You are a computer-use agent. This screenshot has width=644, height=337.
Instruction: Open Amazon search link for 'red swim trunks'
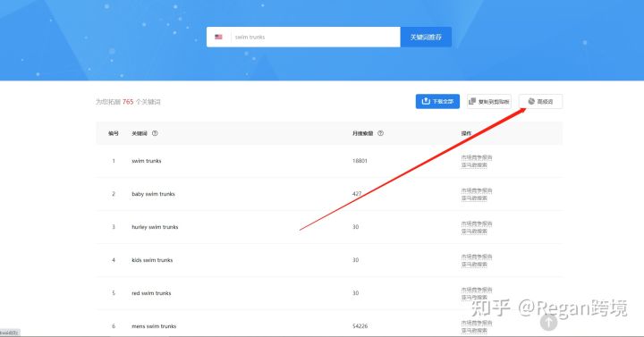(x=474, y=297)
